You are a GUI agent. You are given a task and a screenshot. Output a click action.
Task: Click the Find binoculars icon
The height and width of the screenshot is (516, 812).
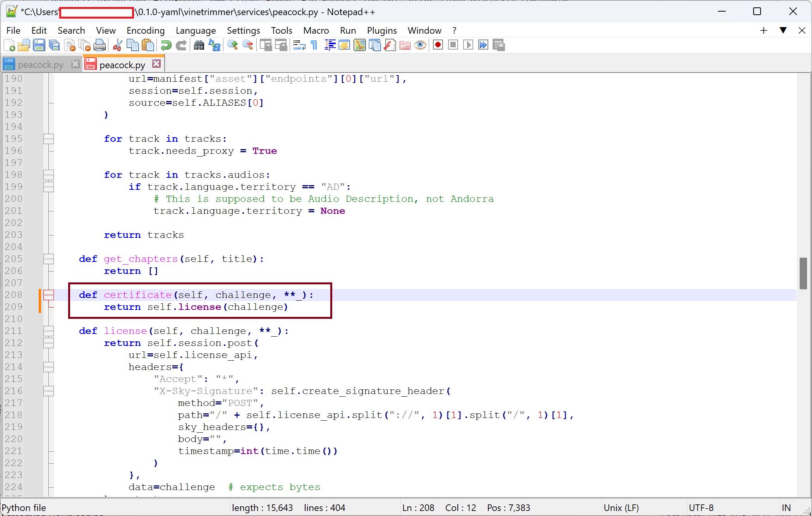click(199, 45)
